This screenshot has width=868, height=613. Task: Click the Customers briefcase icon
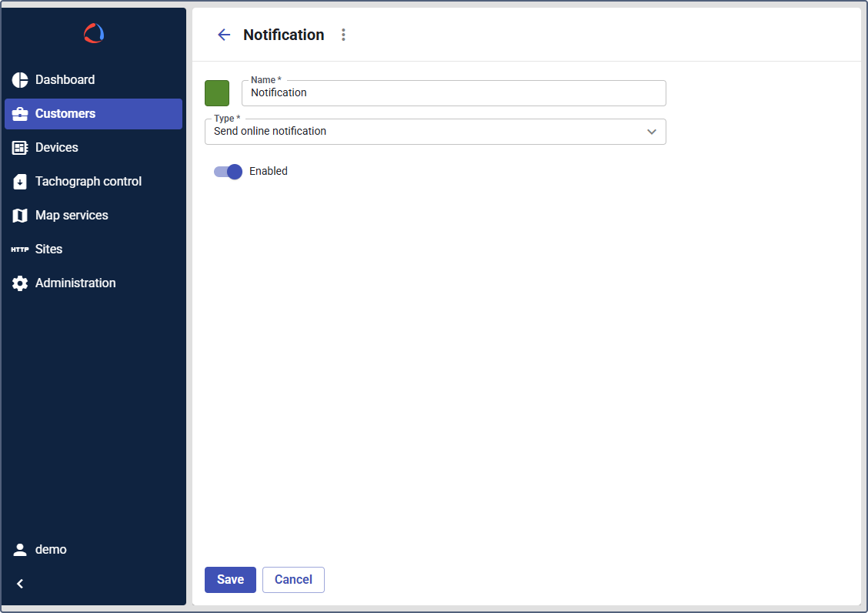point(20,114)
